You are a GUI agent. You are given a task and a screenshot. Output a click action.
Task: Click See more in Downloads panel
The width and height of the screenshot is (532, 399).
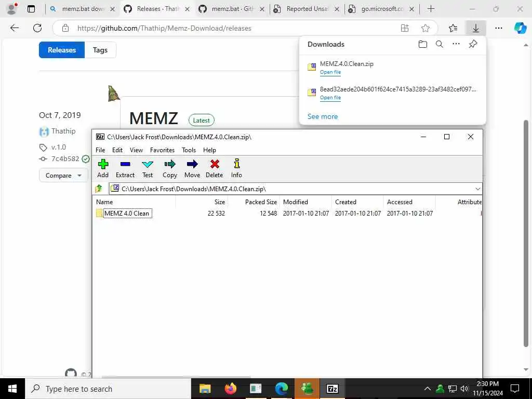[x=322, y=116]
